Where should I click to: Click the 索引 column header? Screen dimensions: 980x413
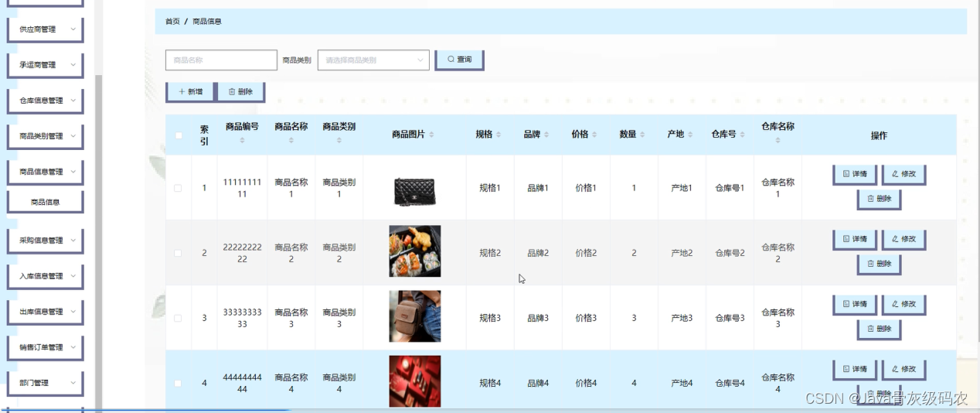204,135
